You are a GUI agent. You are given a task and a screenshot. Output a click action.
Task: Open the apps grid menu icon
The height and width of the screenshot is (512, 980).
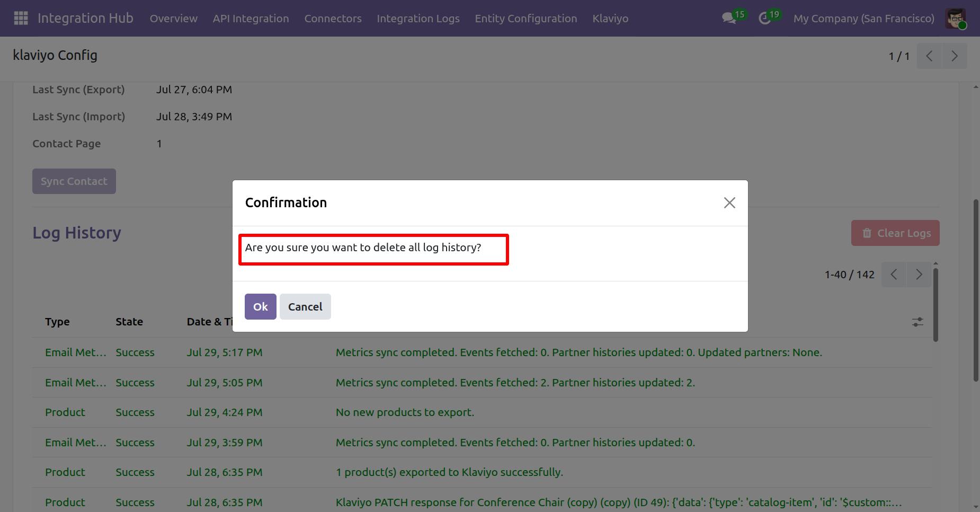coord(21,18)
